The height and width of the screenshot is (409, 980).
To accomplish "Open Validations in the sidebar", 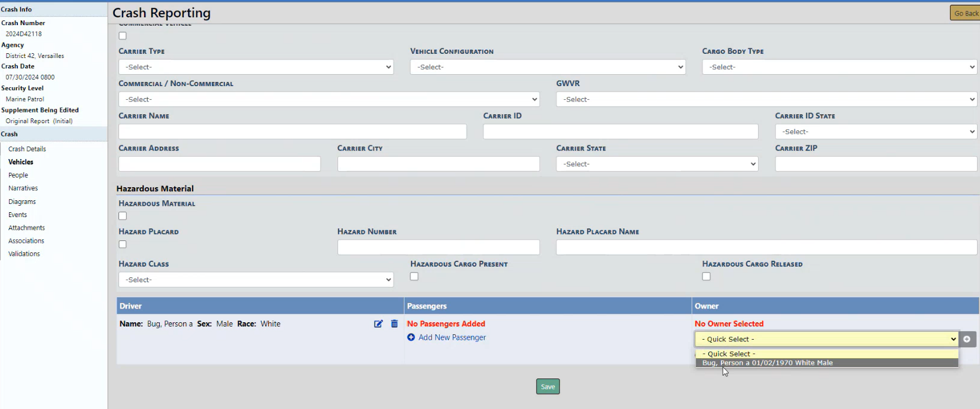I will (24, 254).
